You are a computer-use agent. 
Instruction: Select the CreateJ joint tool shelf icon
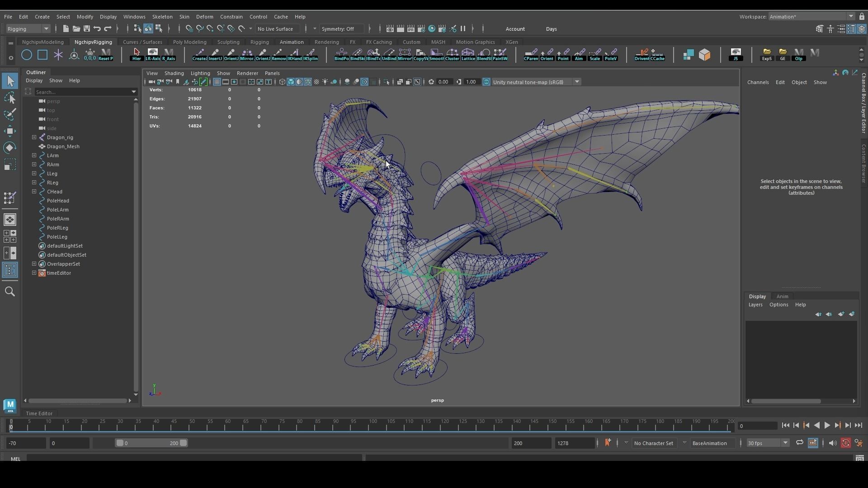(x=199, y=55)
